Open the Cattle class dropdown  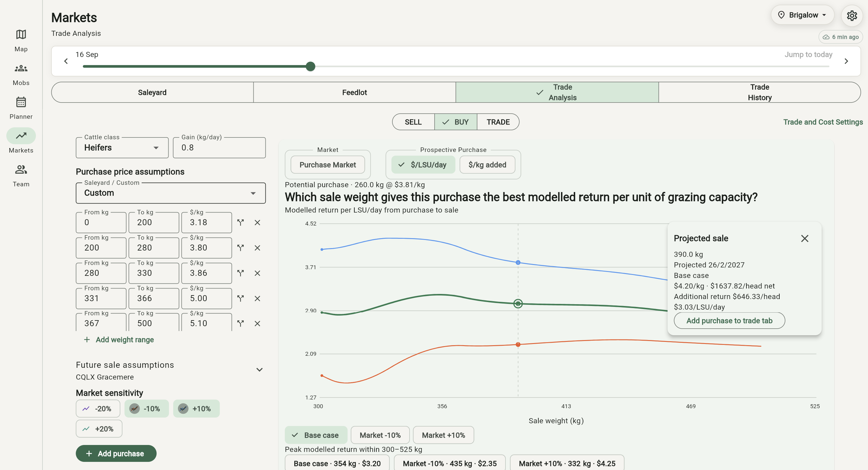122,147
